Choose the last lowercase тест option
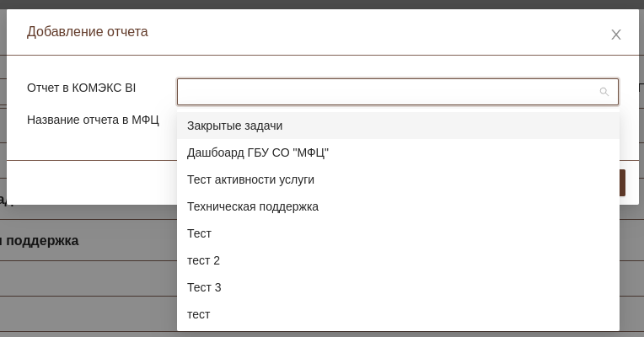This screenshot has height=337, width=644. click(198, 314)
